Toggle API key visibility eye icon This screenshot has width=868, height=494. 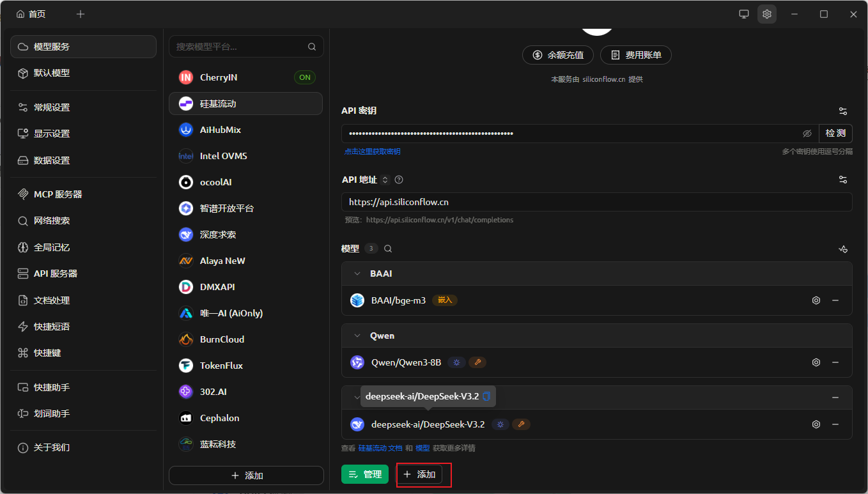(807, 134)
